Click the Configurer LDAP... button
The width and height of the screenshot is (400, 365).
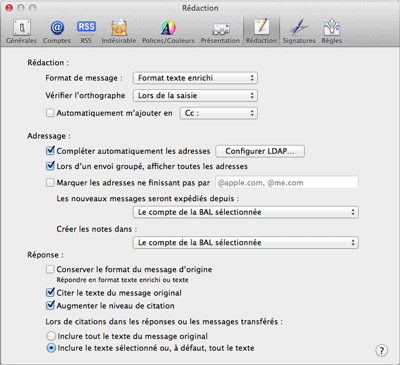[x=260, y=151]
